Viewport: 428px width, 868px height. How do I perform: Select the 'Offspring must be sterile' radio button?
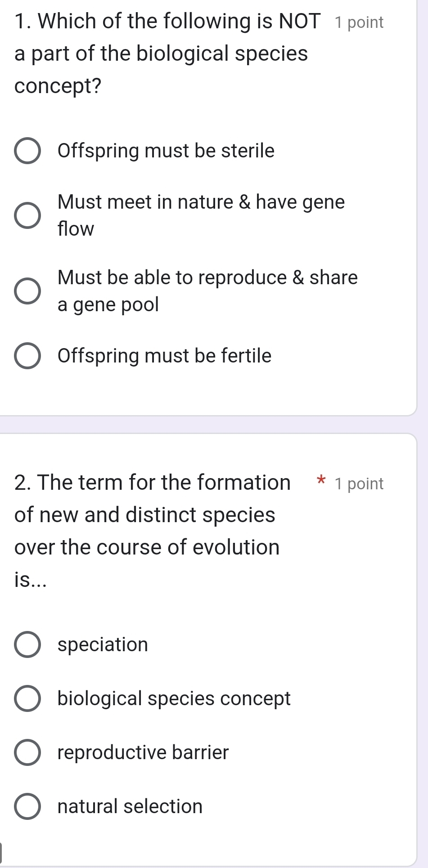(27, 151)
